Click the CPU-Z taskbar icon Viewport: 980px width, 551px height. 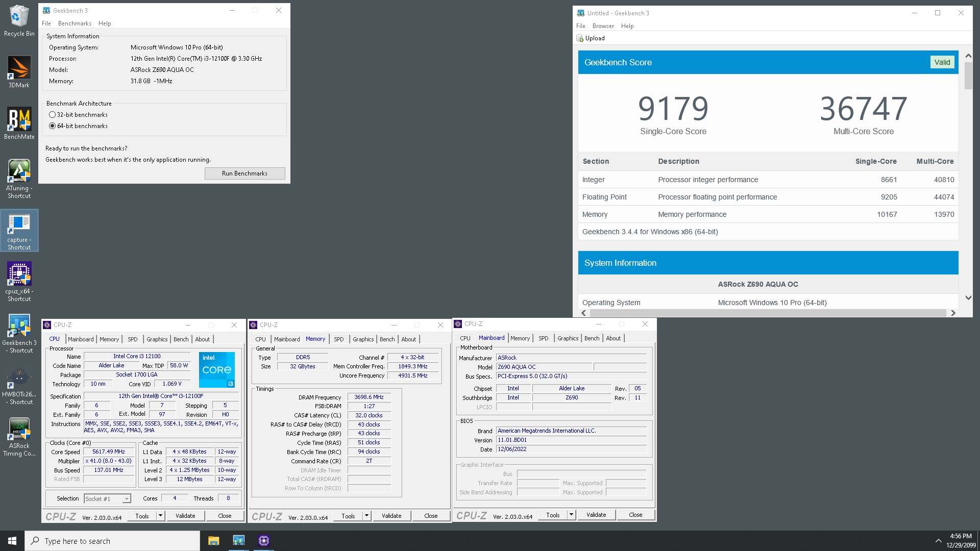(263, 541)
